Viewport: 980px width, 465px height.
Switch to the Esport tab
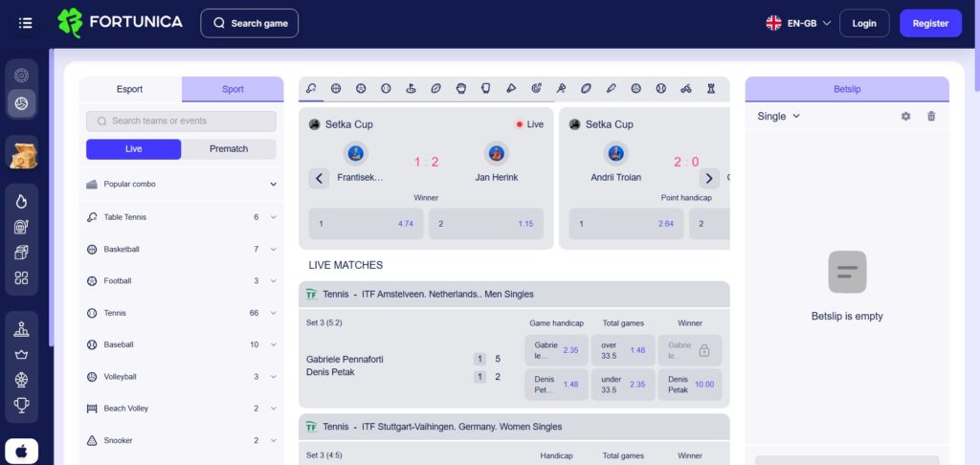coord(129,89)
